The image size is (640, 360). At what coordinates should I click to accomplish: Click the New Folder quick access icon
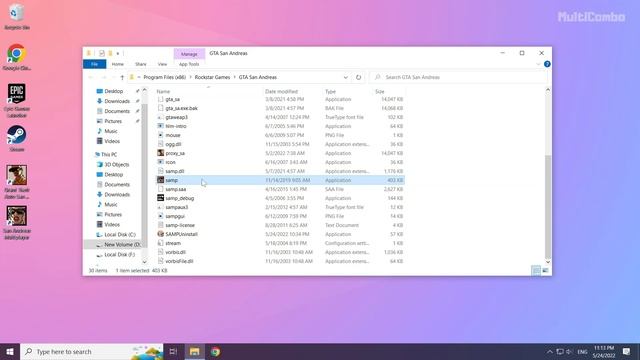point(110,53)
